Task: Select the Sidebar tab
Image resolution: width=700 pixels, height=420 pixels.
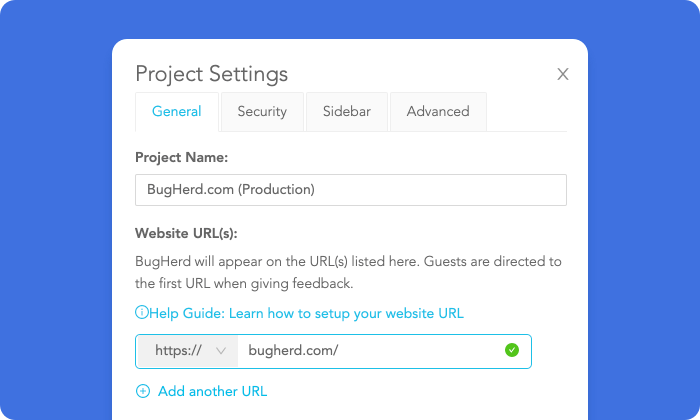Action: click(x=347, y=112)
